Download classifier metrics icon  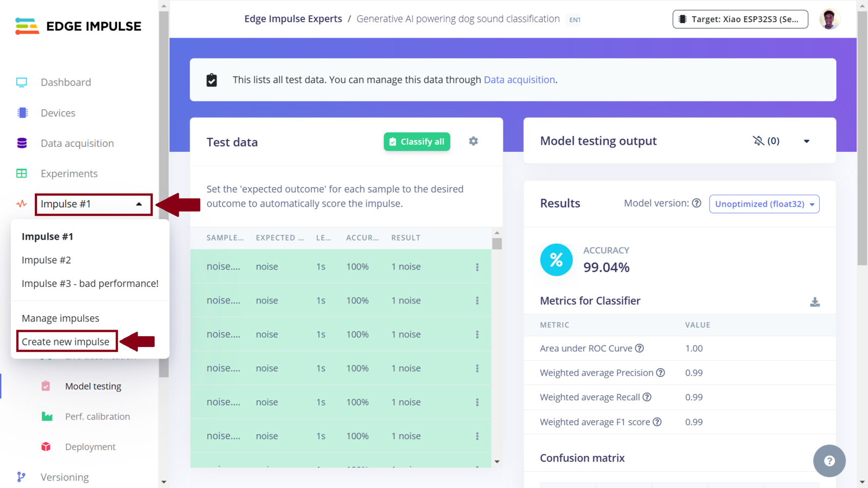coord(815,302)
